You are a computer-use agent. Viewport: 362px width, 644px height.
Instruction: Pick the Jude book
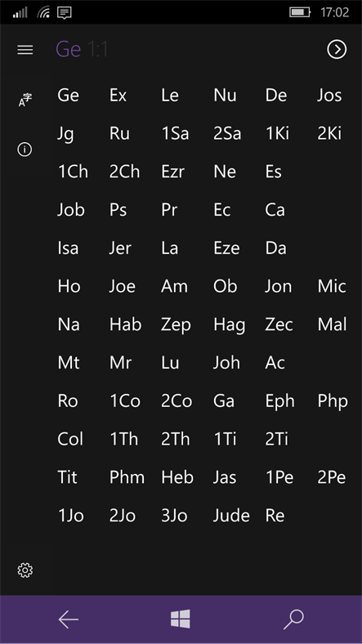point(231,516)
